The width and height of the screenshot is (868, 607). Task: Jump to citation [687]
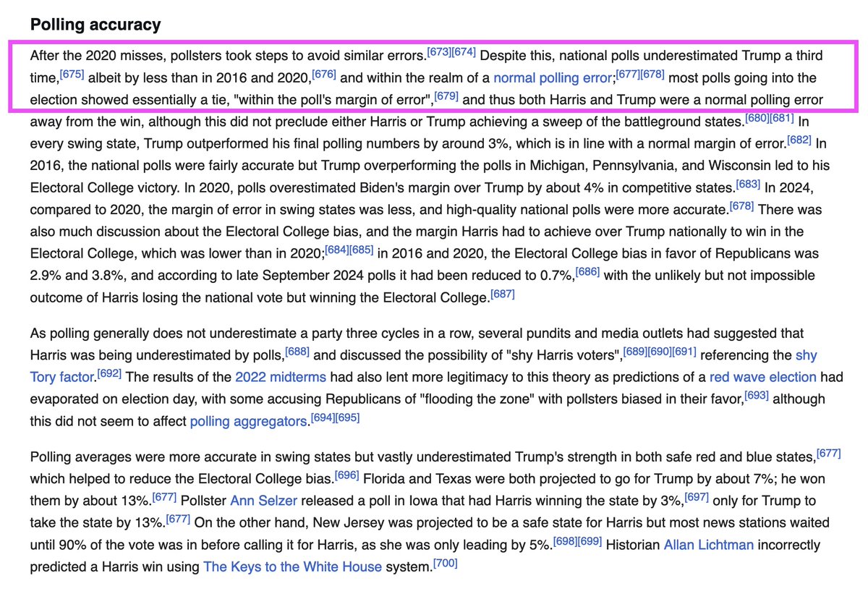click(502, 294)
